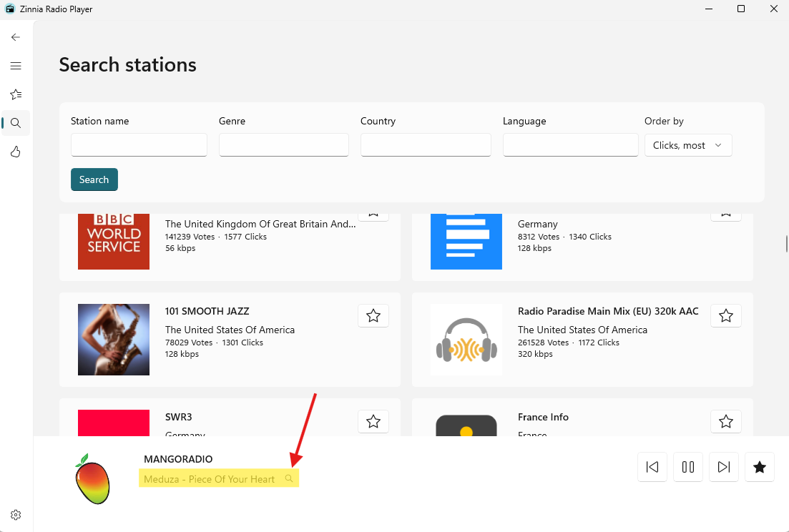The height and width of the screenshot is (532, 789).
Task: Click search icon next to song title
Action: click(289, 478)
